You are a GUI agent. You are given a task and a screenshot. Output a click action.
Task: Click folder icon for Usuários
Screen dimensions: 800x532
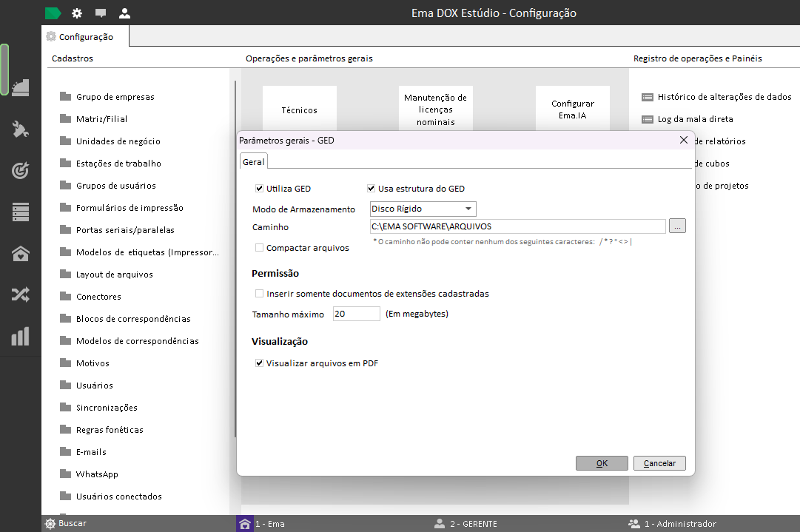[65, 385]
